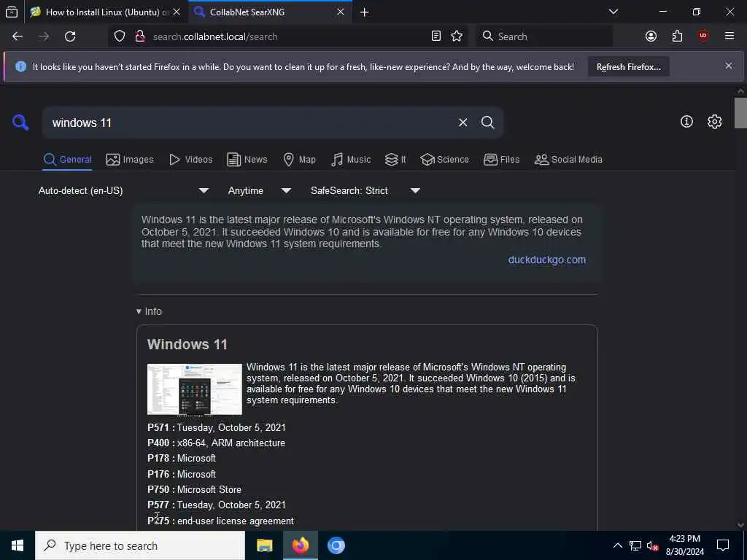
Task: Toggle Firefox reader view
Action: pyautogui.click(x=436, y=36)
